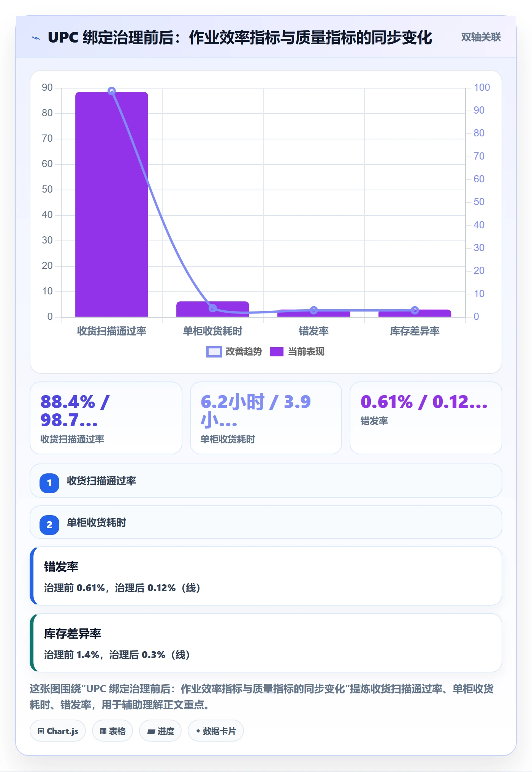Click the 库存差异率 bar in chart

click(x=415, y=313)
